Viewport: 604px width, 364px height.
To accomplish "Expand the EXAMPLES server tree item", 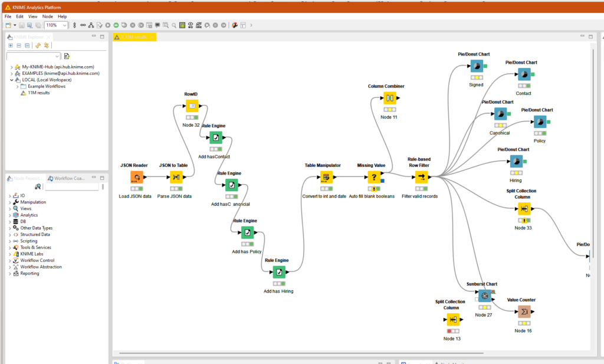I will tap(12, 74).
